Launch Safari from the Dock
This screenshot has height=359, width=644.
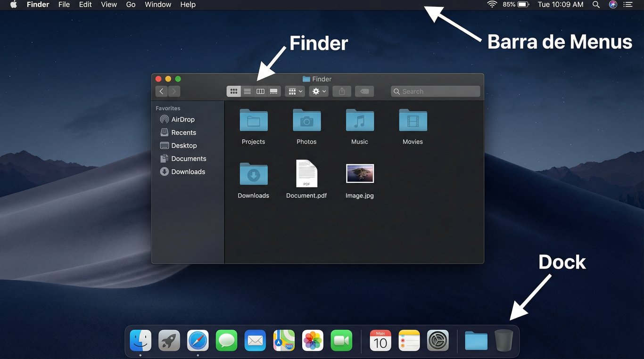(198, 340)
